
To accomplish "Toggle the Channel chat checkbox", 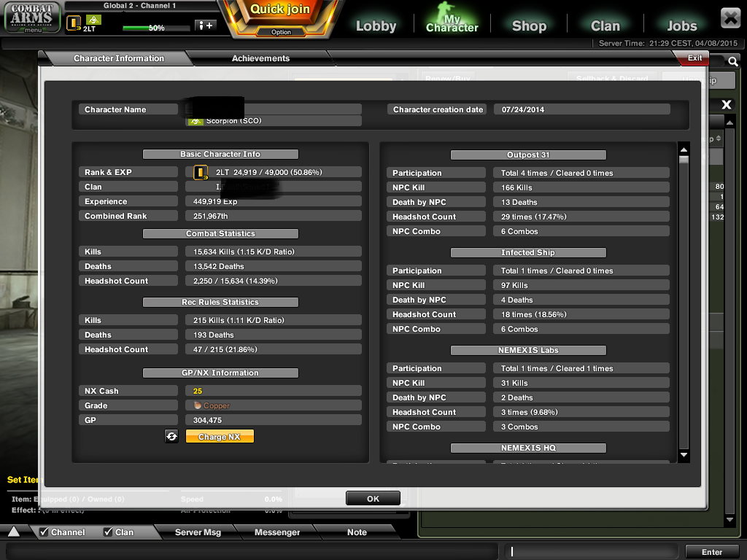I will click(x=44, y=532).
